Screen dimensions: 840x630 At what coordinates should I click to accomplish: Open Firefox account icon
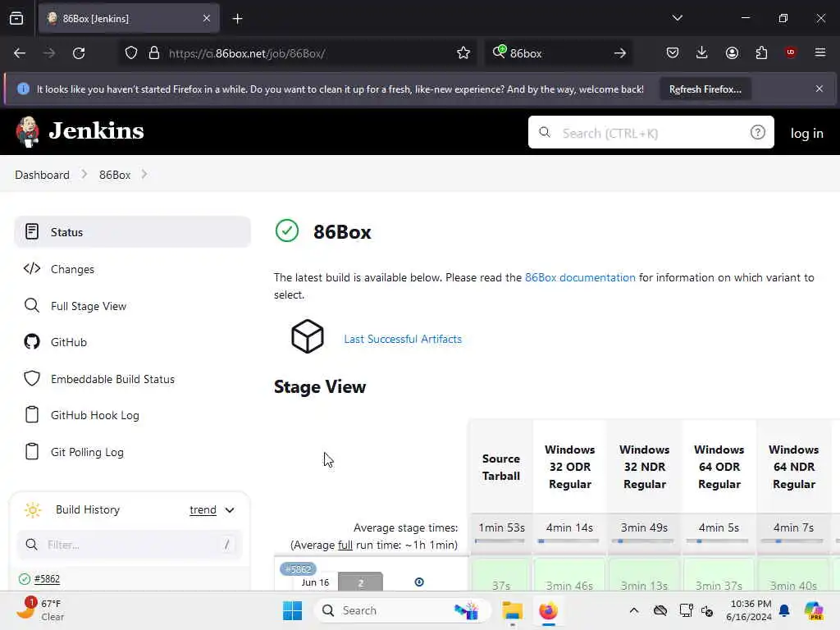click(x=732, y=52)
